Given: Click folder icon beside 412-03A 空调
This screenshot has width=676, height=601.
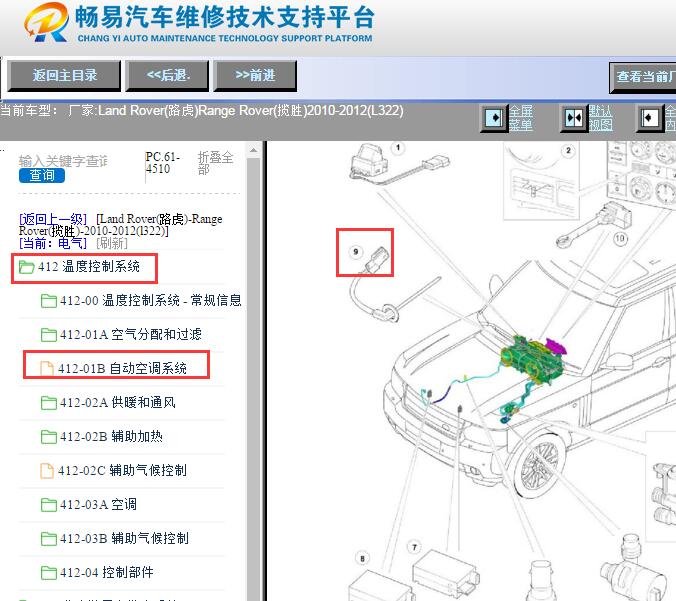Looking at the screenshot, I should click(49, 504).
